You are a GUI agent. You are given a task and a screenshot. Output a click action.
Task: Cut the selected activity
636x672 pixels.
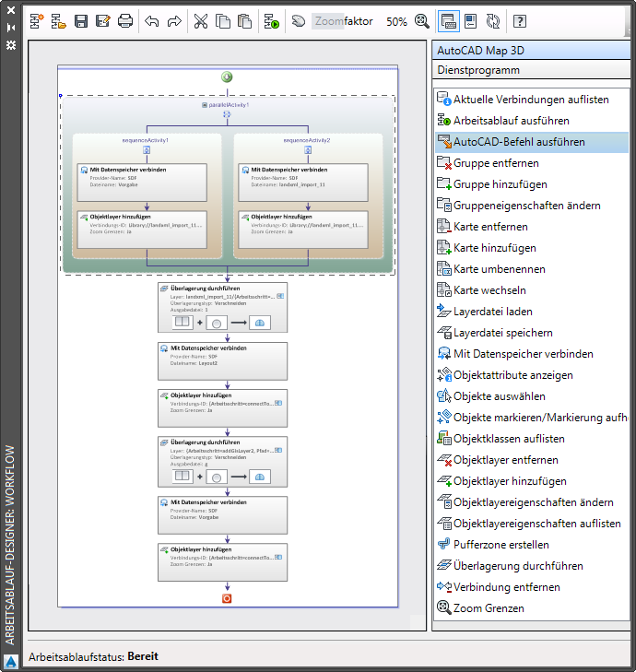201,21
